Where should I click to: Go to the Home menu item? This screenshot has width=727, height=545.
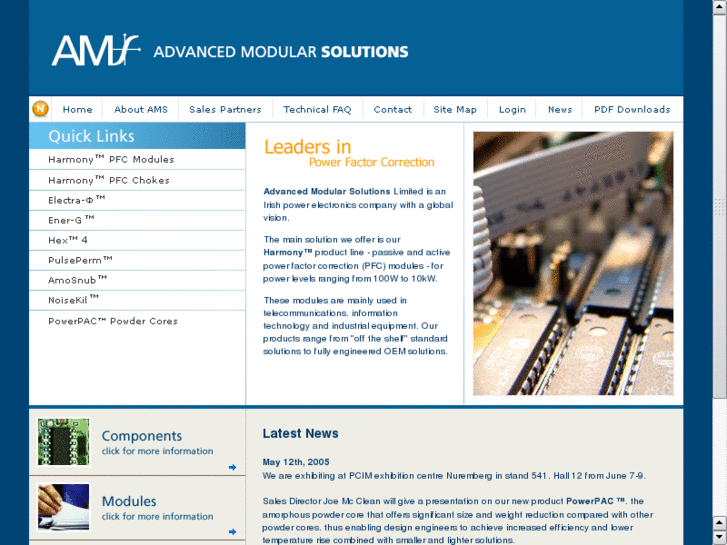(77, 109)
